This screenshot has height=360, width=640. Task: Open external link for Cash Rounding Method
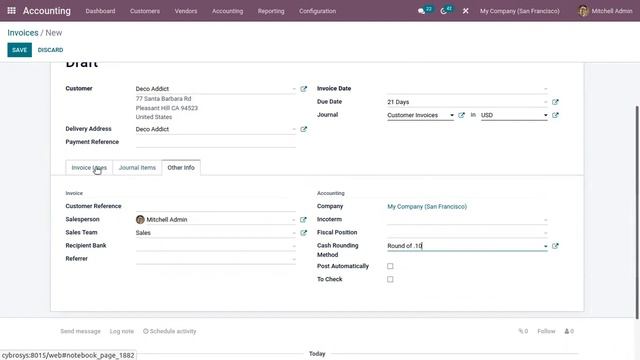[555, 246]
